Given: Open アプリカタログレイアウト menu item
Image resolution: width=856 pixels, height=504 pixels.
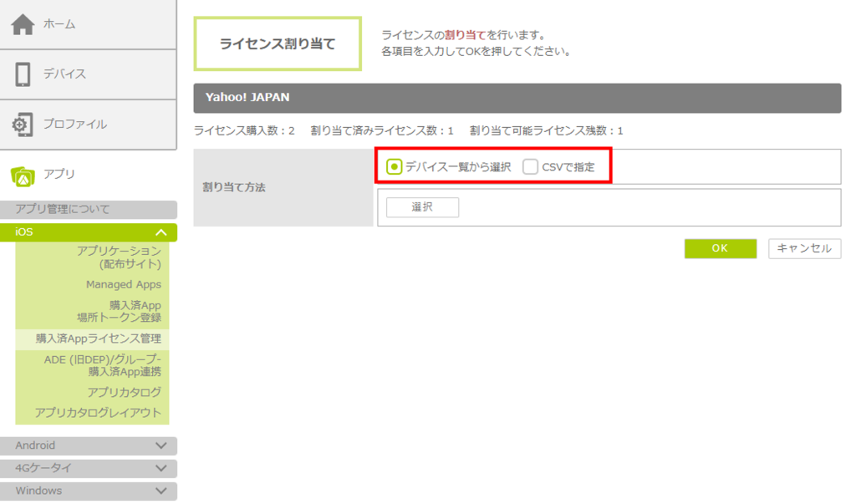Looking at the screenshot, I should coord(98,413).
